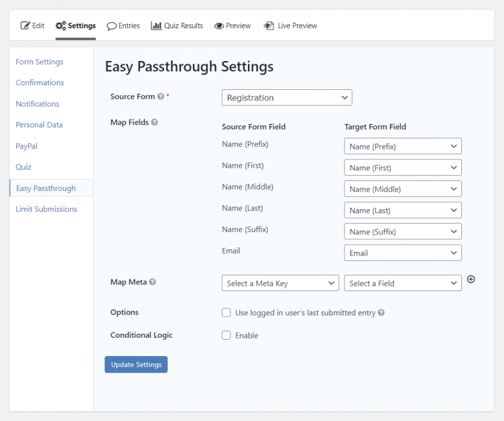Show help for last submitted entry option

381,313
